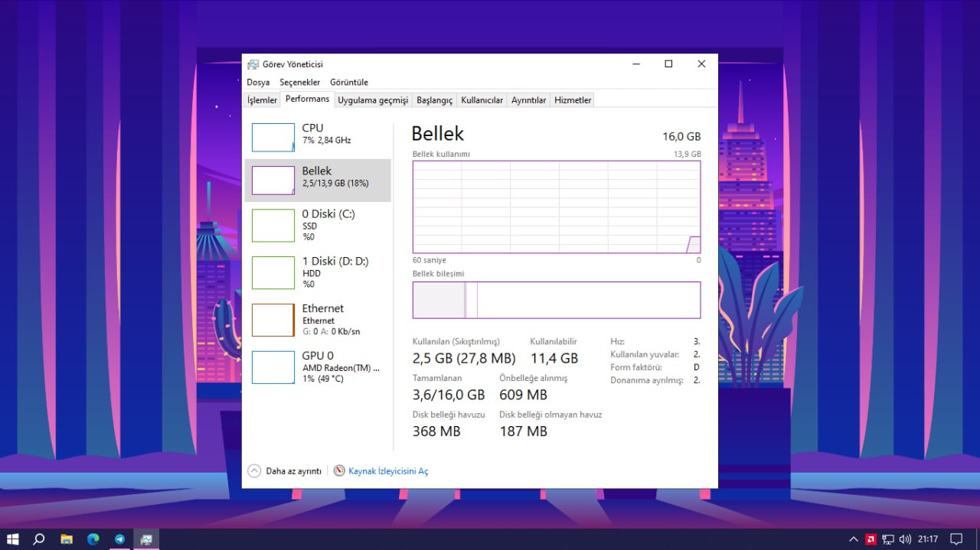Open the Başlangıç tab
Image resolution: width=980 pixels, height=550 pixels.
pos(434,100)
